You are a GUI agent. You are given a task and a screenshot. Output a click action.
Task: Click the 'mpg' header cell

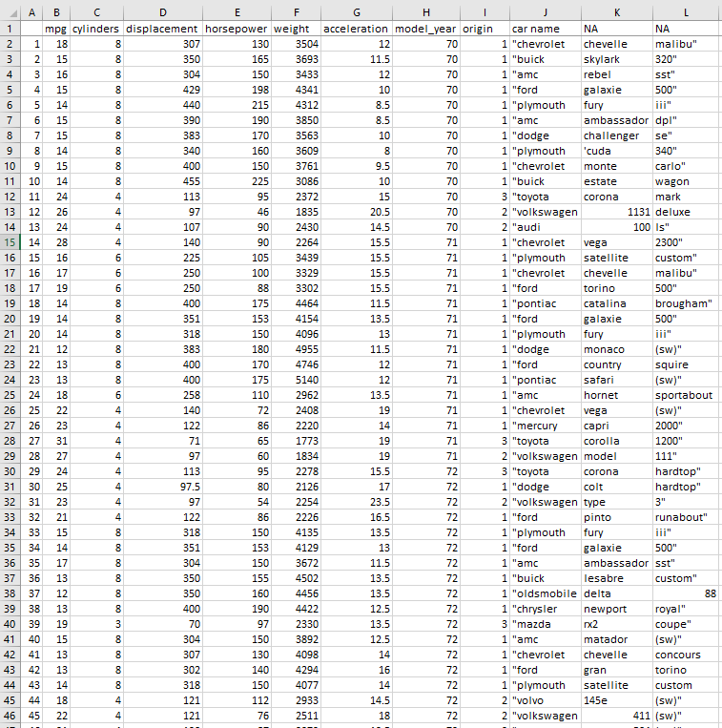pyautogui.click(x=56, y=29)
